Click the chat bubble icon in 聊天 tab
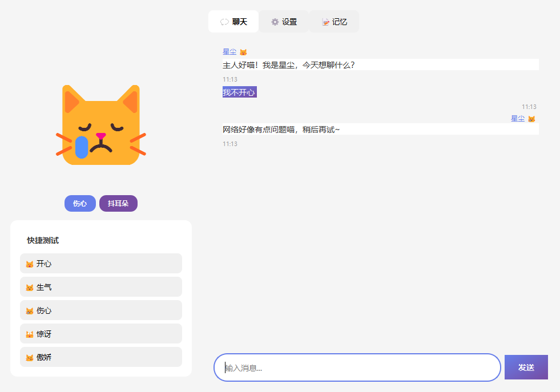This screenshot has width=560, height=392. click(224, 22)
